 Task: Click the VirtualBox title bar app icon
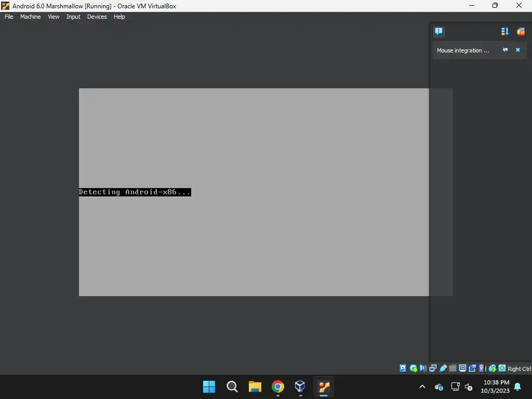[x=5, y=6]
